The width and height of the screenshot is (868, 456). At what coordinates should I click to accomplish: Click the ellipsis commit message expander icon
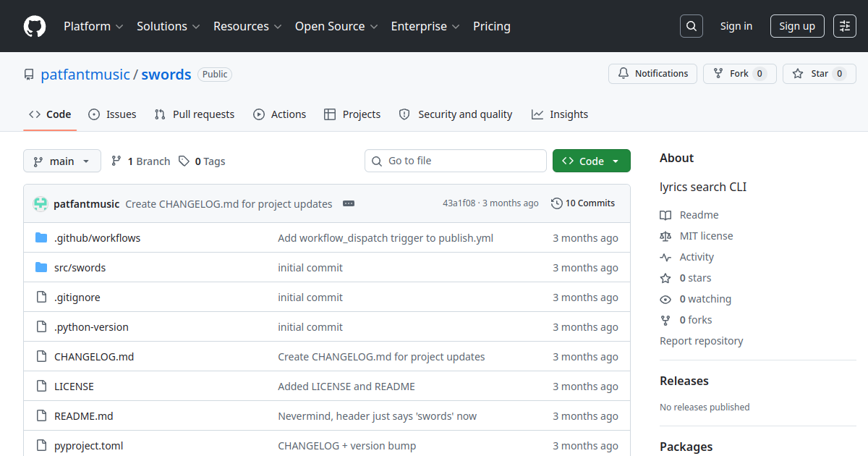point(349,203)
